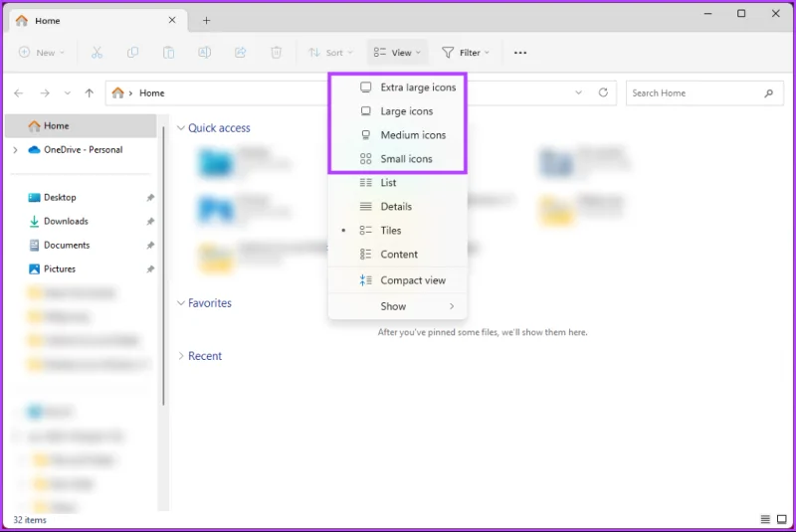Choose Small icons view
Screen dimensions: 796x532
397,159
